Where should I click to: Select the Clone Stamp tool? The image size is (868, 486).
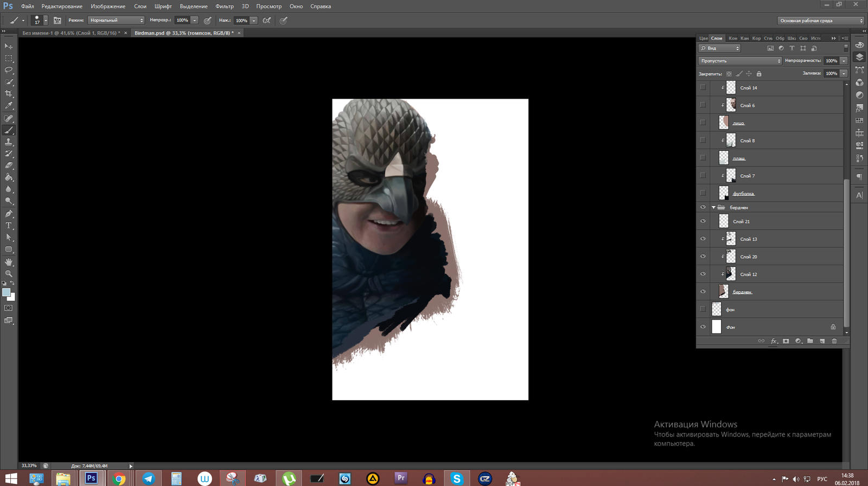[9, 142]
